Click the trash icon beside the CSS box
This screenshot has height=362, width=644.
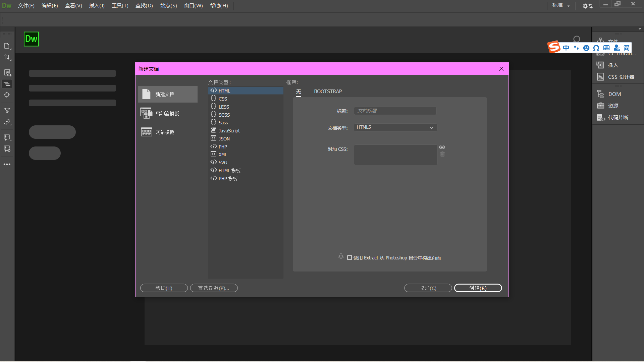tap(442, 154)
